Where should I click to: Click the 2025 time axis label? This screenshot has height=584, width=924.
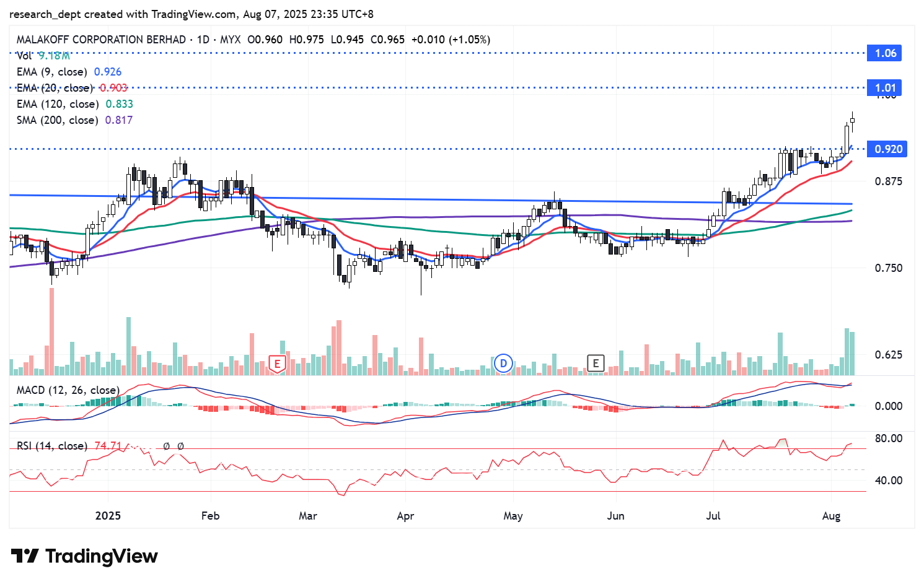click(x=108, y=516)
